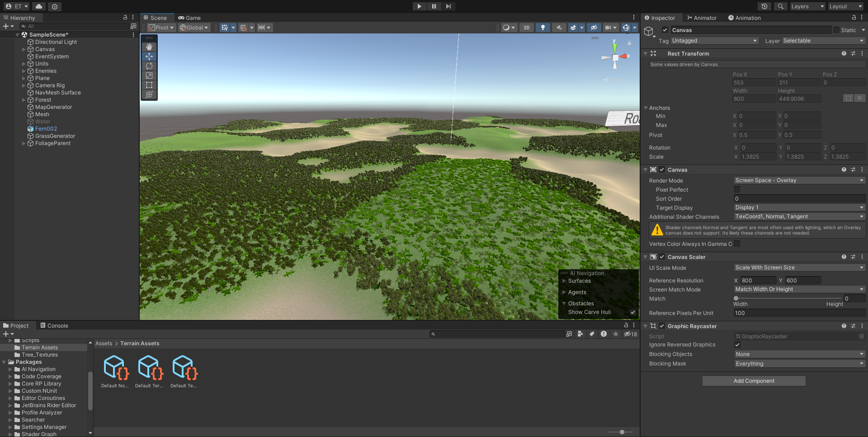Unmute scene audio with the speaker icon

click(x=559, y=28)
